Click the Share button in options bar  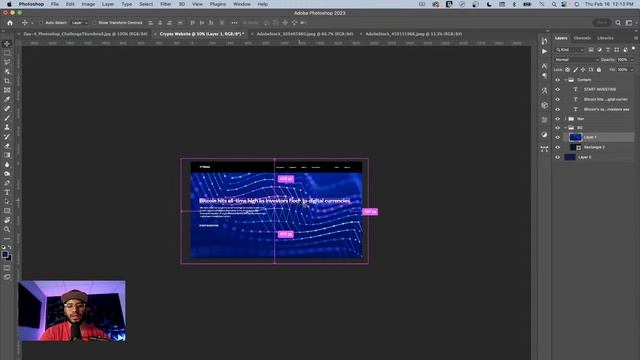[602, 23]
